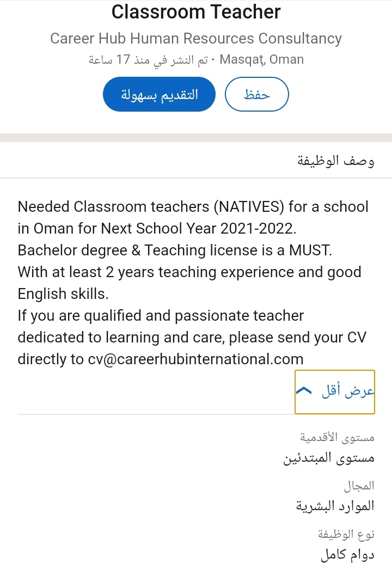Open Career Hub Human Resources Consultancy company page
This screenshot has height=569, width=392.
point(196,39)
